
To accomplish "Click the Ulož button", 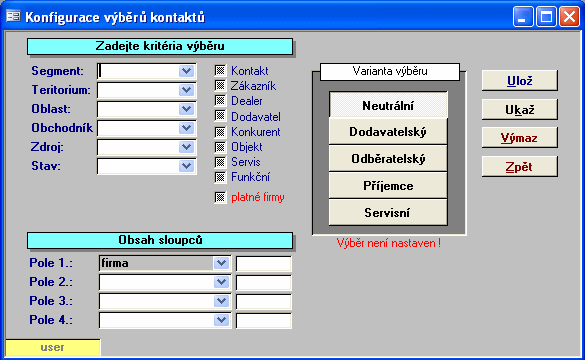I will pyautogui.click(x=520, y=81).
